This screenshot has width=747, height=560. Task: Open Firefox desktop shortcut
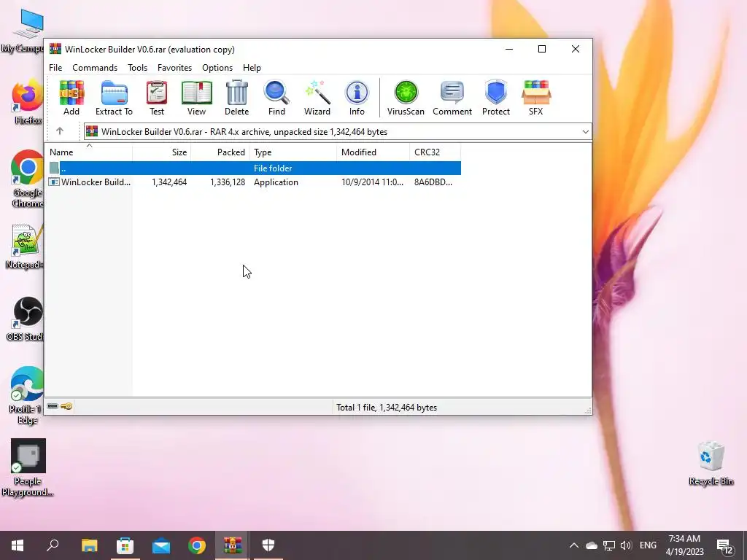pyautogui.click(x=27, y=102)
